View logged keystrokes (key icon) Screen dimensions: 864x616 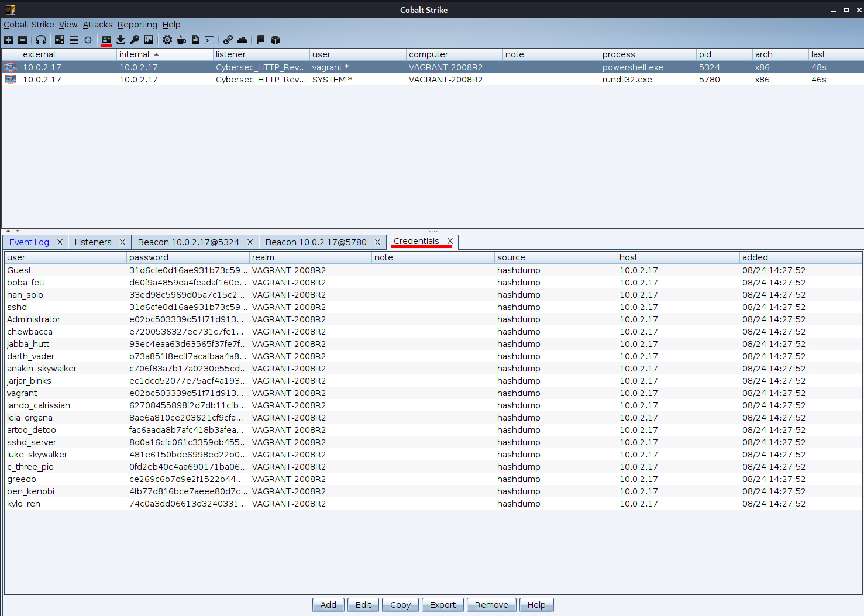(135, 40)
